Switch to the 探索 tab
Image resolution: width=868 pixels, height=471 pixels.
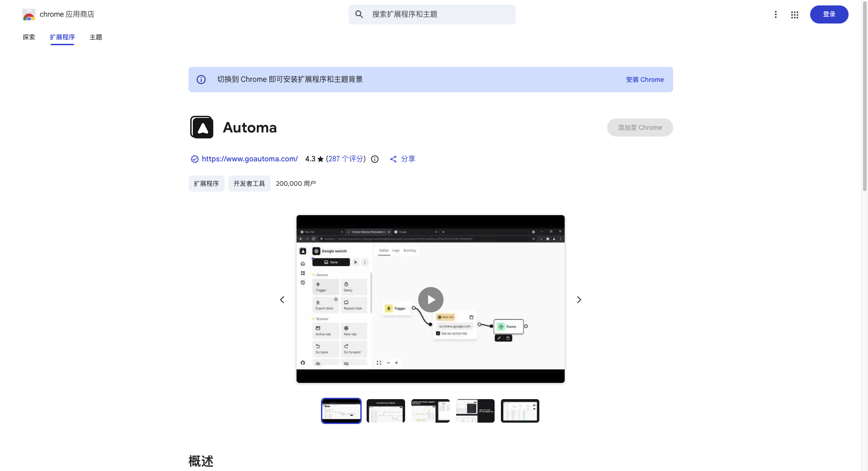(29, 37)
